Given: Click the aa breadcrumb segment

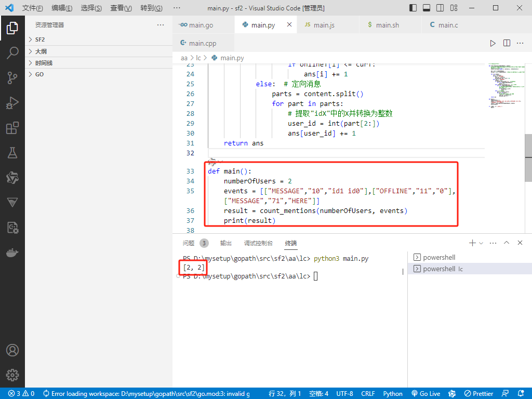Looking at the screenshot, I should coord(184,58).
